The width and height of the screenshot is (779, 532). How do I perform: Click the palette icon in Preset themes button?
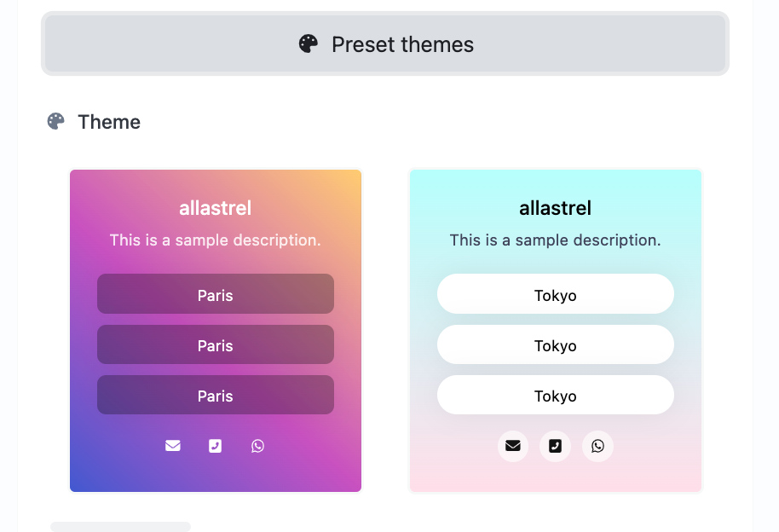click(309, 44)
